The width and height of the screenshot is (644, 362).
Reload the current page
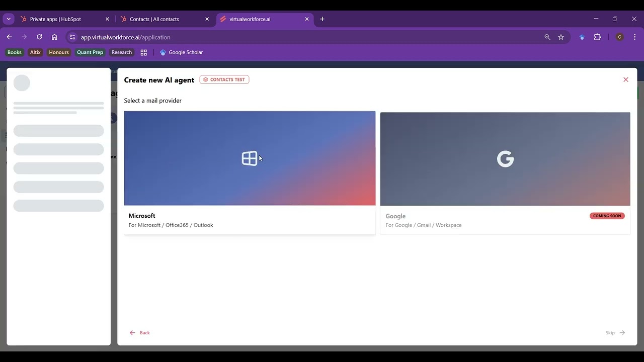(x=39, y=37)
